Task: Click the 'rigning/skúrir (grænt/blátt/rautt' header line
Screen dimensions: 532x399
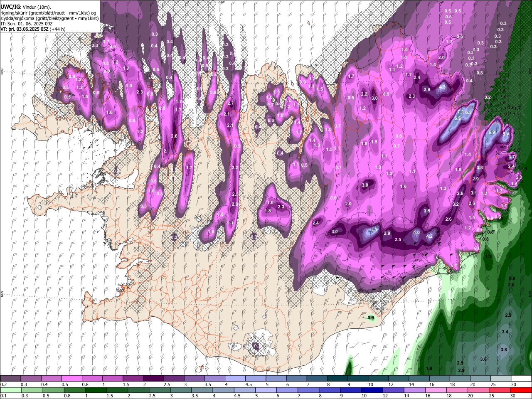Action: coord(49,13)
